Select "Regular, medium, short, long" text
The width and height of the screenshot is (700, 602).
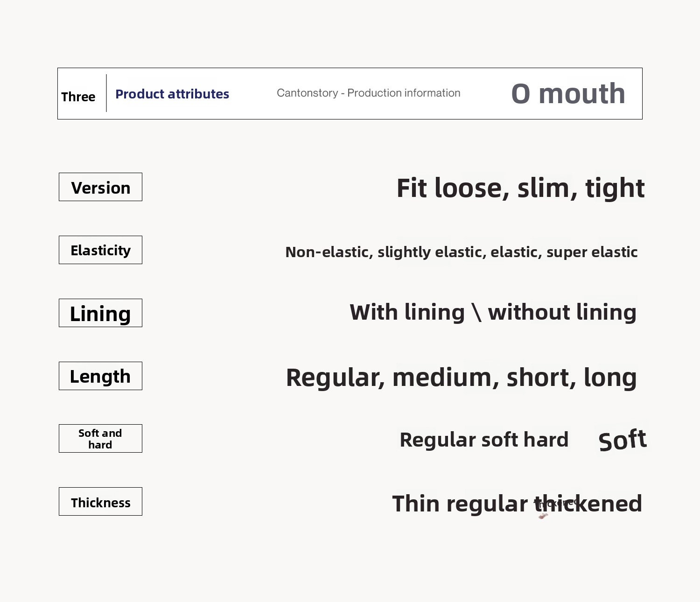[x=461, y=378]
